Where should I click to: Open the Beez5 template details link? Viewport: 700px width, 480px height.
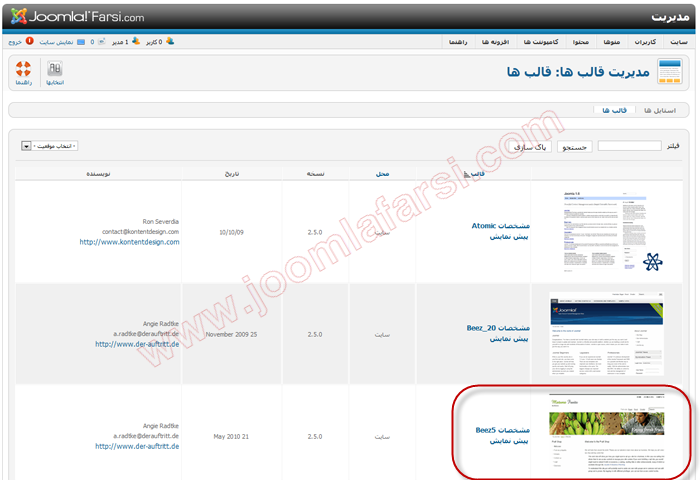tap(503, 430)
